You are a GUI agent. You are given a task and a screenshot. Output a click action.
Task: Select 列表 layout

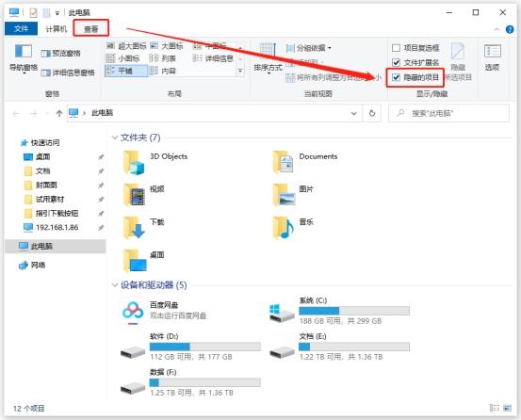(162, 58)
